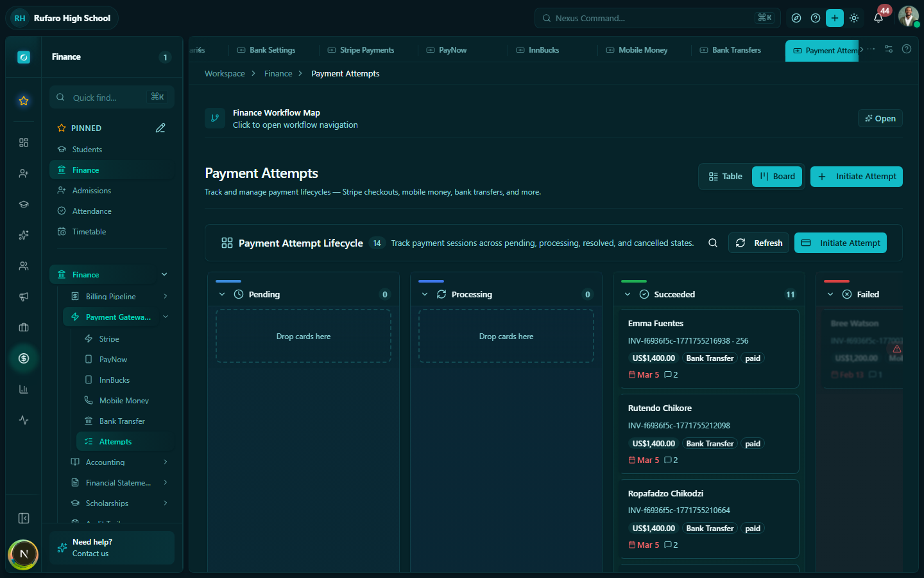This screenshot has width=924, height=578.
Task: Open notifications bell with 44 badge
Action: coord(878,17)
